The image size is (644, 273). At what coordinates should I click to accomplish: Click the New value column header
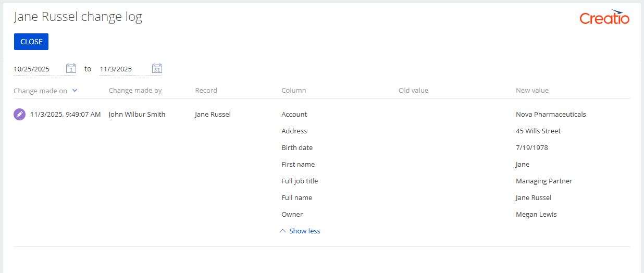pyautogui.click(x=532, y=90)
